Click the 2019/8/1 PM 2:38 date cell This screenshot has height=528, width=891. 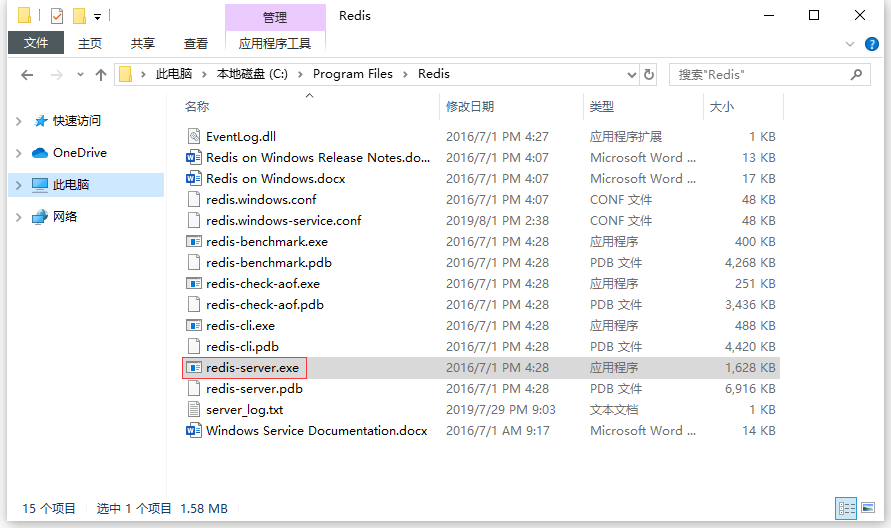click(x=497, y=221)
